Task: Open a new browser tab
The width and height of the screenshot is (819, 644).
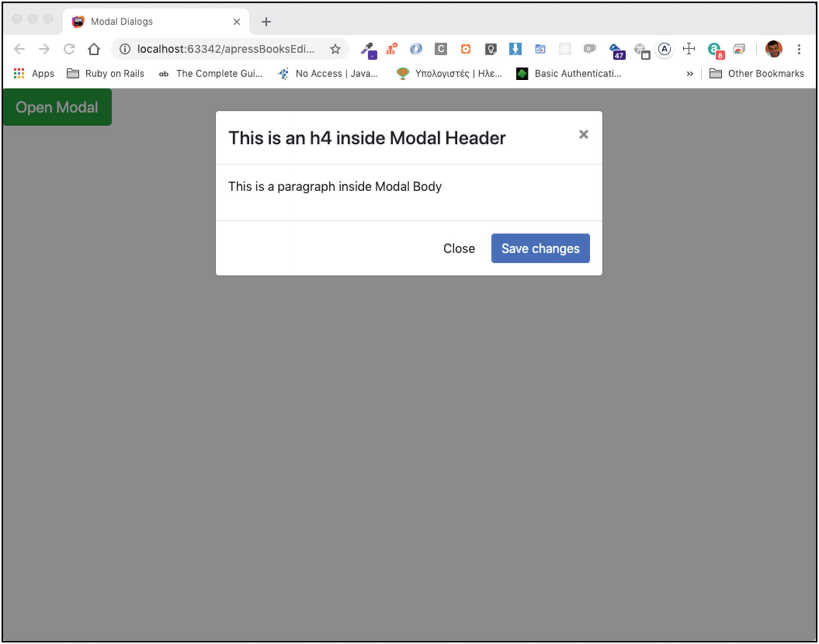Action: [266, 22]
